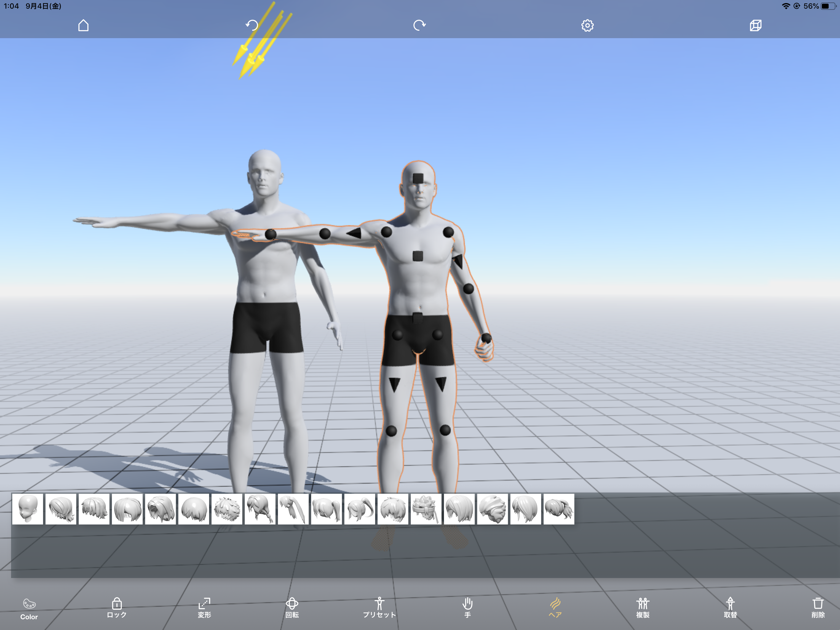Select the 変形 transform tool
The height and width of the screenshot is (630, 840).
(x=204, y=608)
